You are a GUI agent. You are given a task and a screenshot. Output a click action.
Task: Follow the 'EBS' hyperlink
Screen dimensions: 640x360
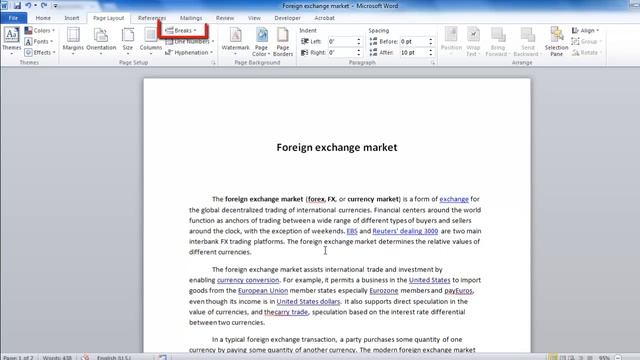(x=352, y=231)
